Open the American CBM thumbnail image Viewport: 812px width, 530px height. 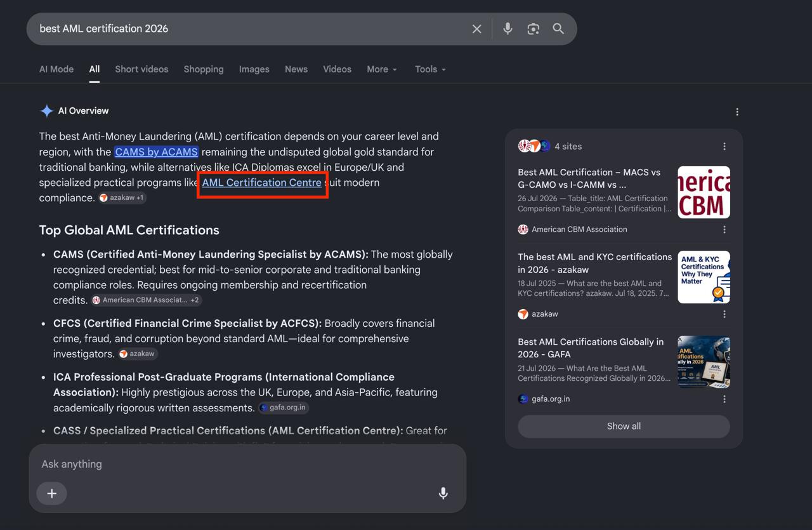click(x=704, y=192)
